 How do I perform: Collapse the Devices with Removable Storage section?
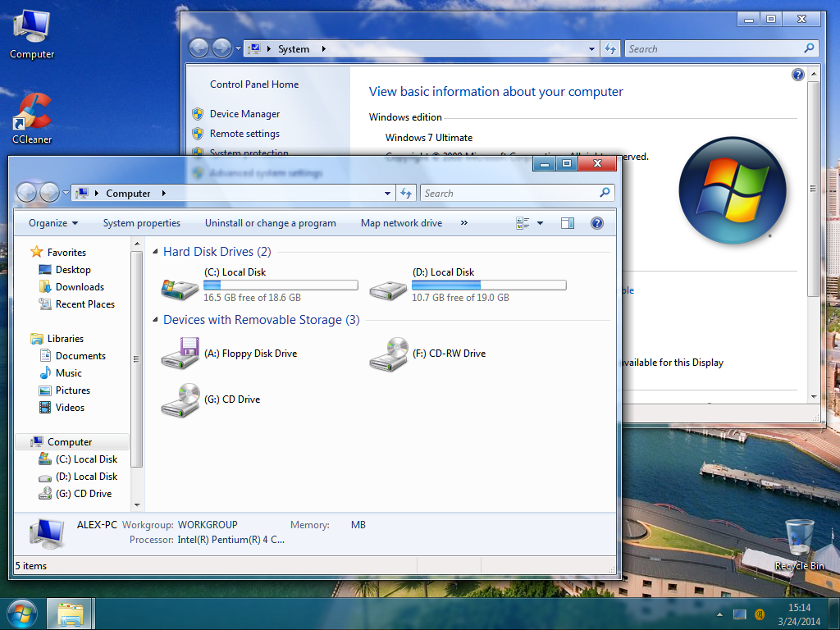(x=156, y=320)
